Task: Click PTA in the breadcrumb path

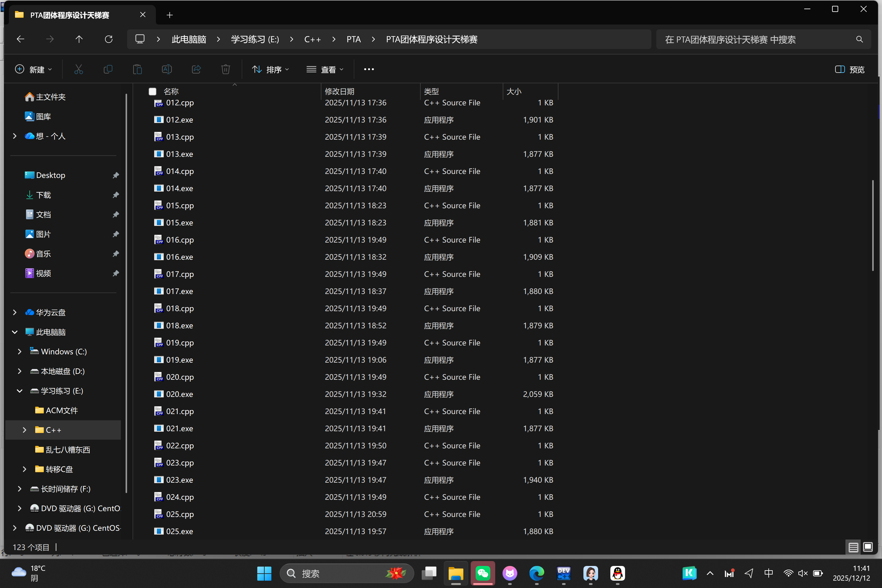Action: pos(353,40)
